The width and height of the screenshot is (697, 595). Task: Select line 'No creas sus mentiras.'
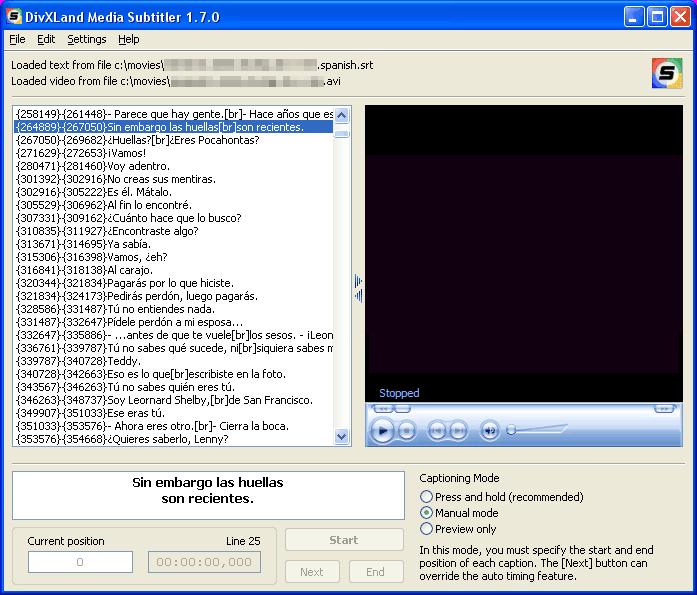point(174,179)
